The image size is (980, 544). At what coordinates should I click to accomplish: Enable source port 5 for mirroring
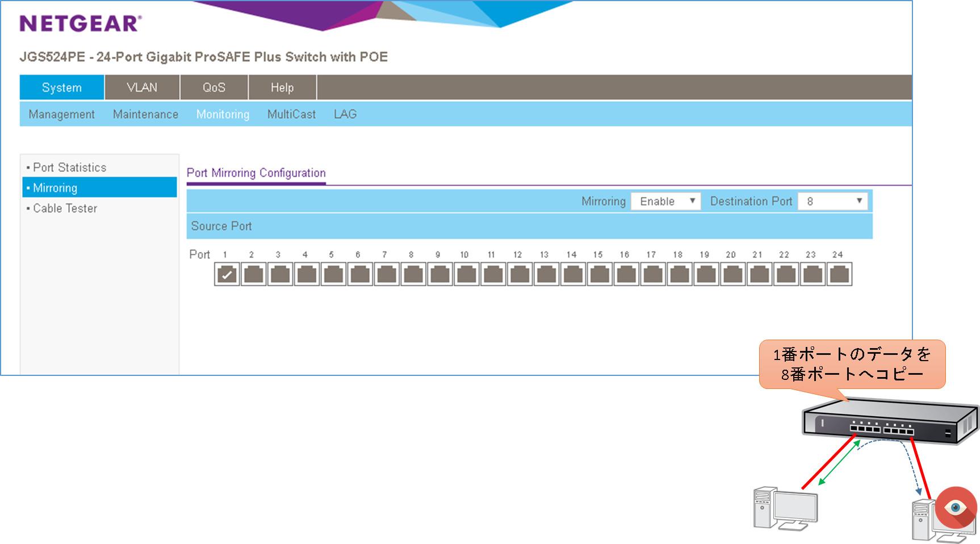(x=333, y=275)
